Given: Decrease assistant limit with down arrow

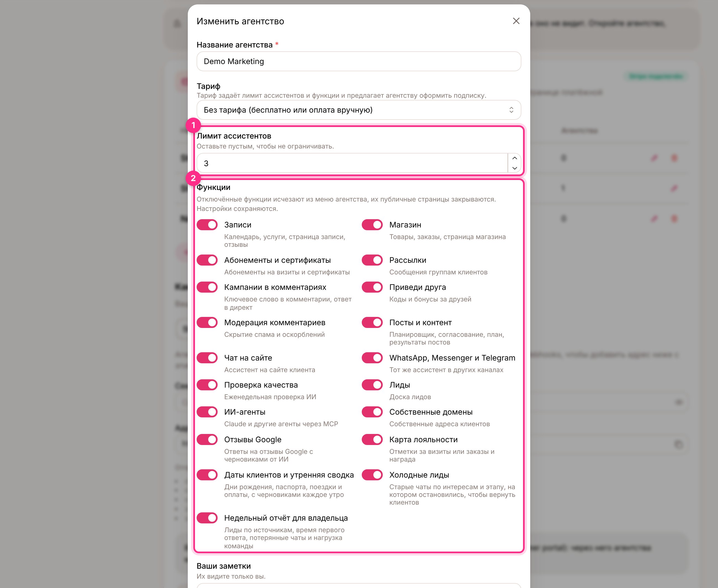Looking at the screenshot, I should 514,168.
